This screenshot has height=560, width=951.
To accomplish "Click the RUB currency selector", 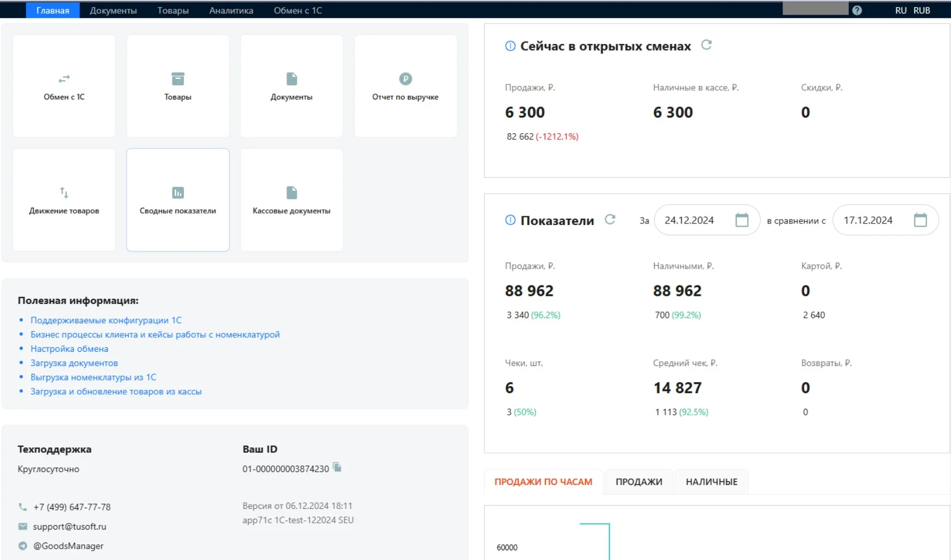I will [922, 10].
